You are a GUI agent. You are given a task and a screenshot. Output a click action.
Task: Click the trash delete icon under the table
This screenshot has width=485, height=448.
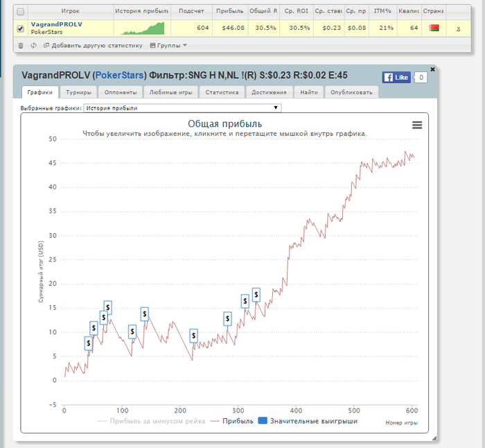click(20, 45)
